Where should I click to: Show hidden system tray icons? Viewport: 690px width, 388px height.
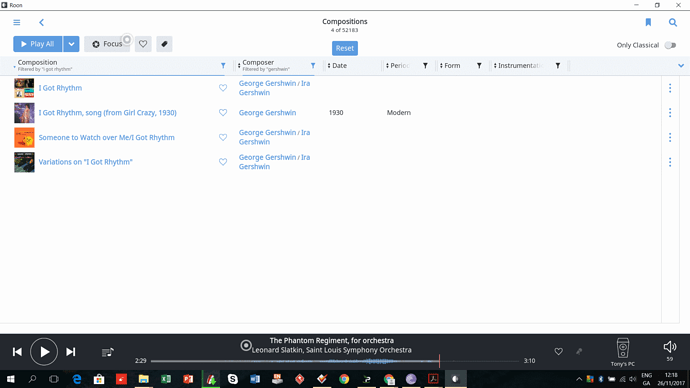(579, 379)
